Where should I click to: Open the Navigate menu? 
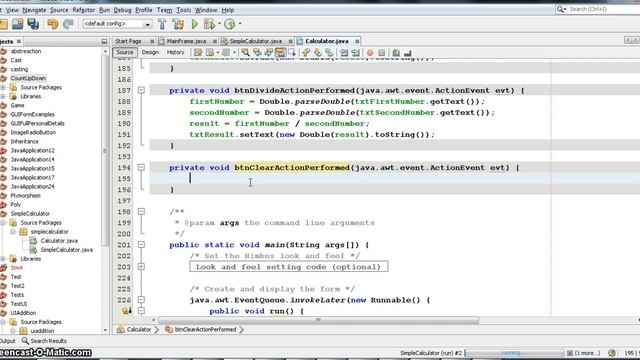point(34,10)
